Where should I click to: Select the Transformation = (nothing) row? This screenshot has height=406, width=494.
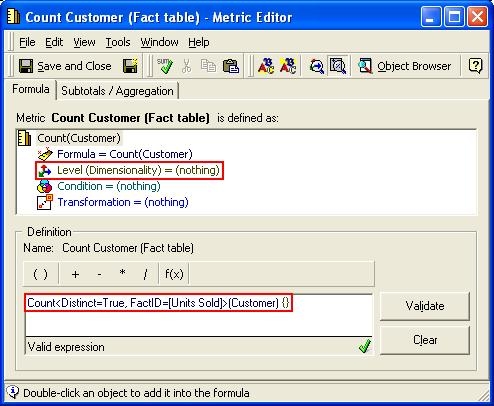(113, 202)
